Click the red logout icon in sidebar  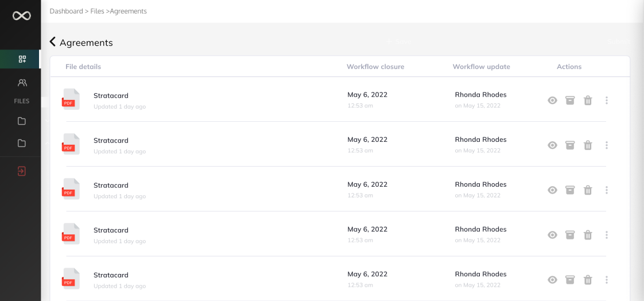(22, 171)
